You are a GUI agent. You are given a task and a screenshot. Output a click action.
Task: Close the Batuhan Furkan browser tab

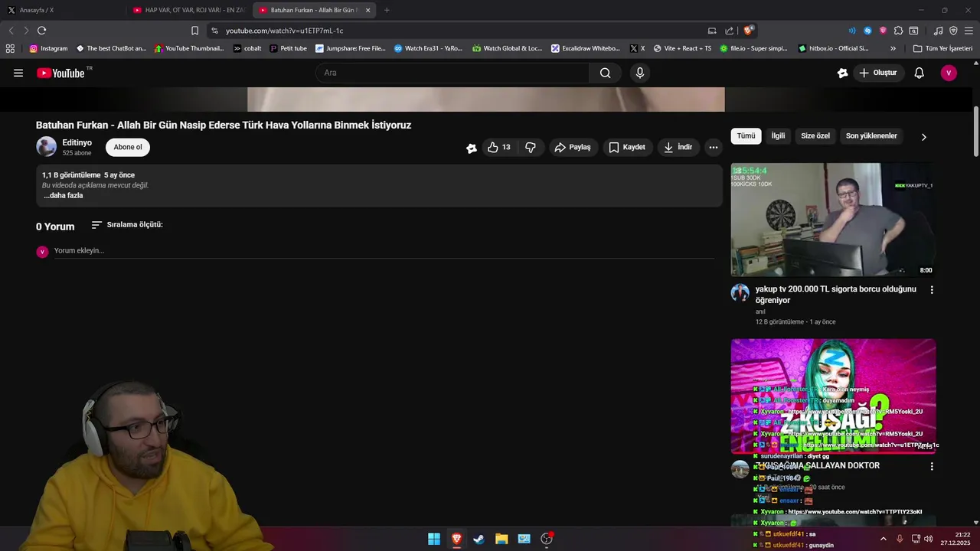(x=368, y=10)
